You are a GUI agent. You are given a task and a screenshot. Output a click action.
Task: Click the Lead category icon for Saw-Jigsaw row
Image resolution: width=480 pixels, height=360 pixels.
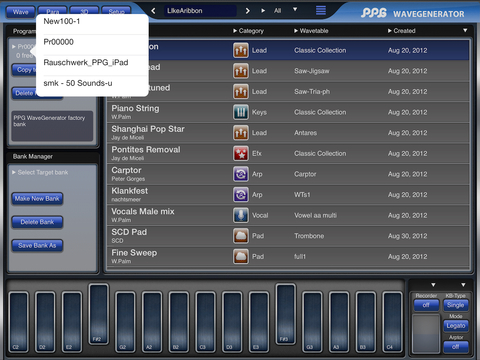241,71
